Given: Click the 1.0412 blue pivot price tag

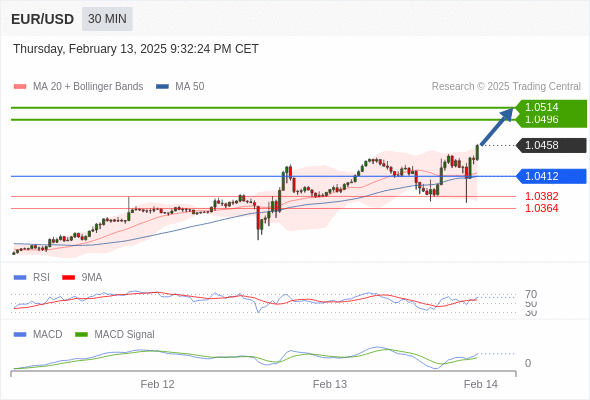Looking at the screenshot, I should point(551,176).
